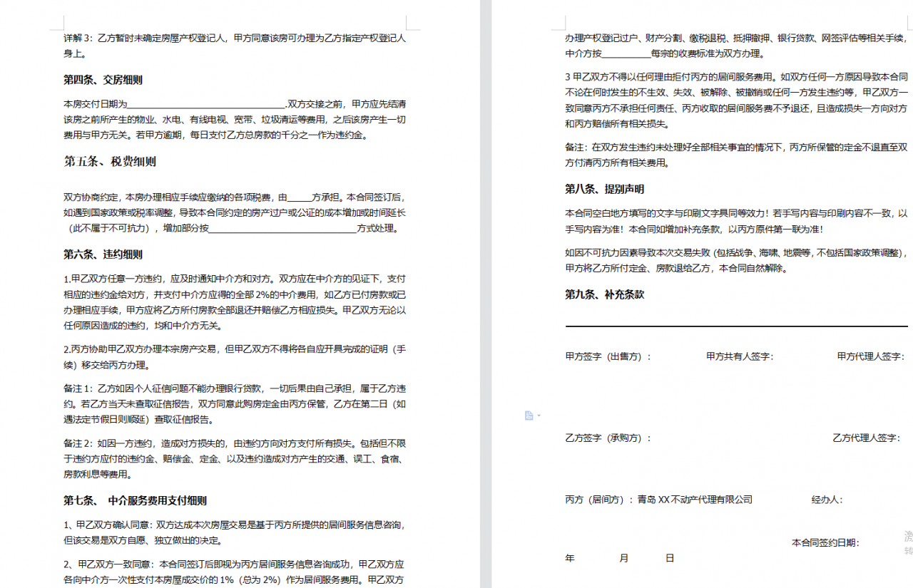The image size is (913, 588).
Task: Click the blank before "方式处理"
Action: click(283, 229)
